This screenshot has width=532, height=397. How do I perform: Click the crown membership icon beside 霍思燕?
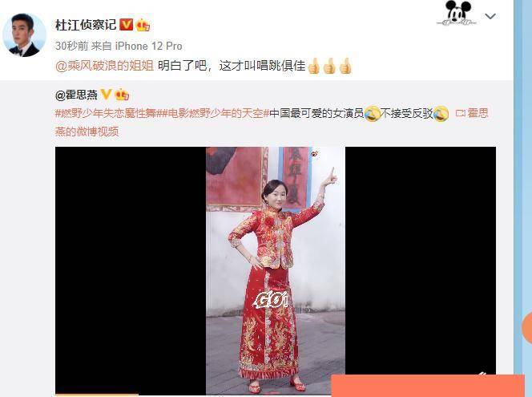point(122,95)
